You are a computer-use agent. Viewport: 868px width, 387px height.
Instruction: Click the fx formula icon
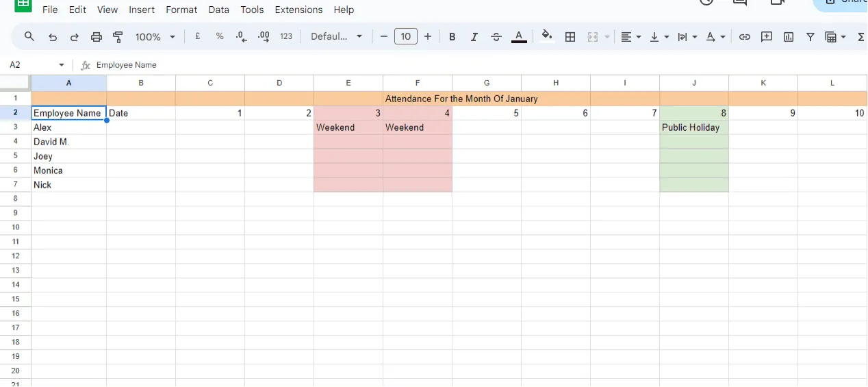[86, 65]
